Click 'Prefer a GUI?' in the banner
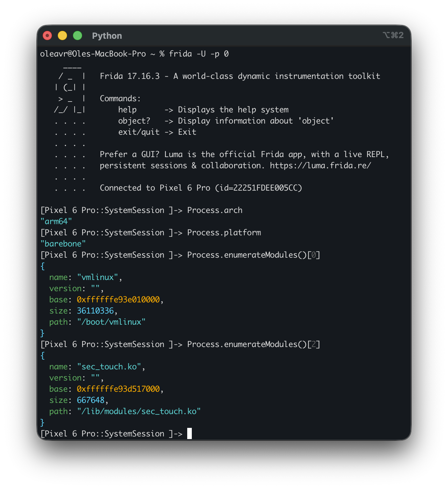This screenshot has height=489, width=448. pos(130,154)
